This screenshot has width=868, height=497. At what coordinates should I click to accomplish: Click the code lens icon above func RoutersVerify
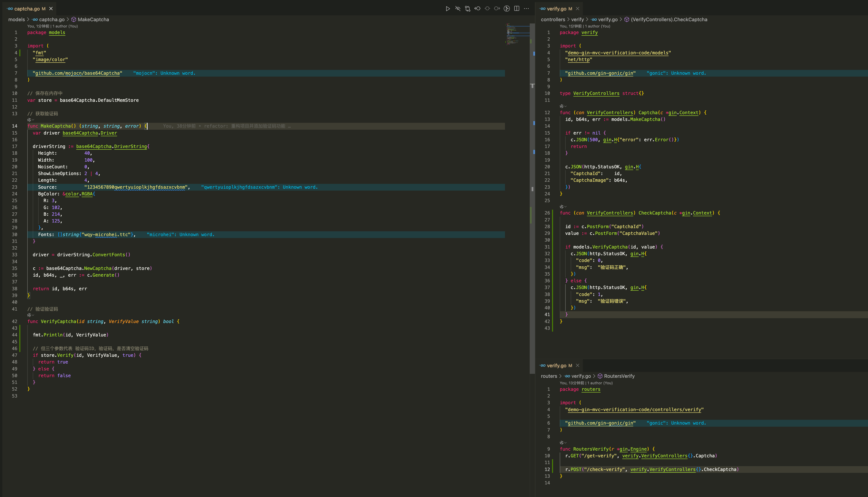coord(563,443)
